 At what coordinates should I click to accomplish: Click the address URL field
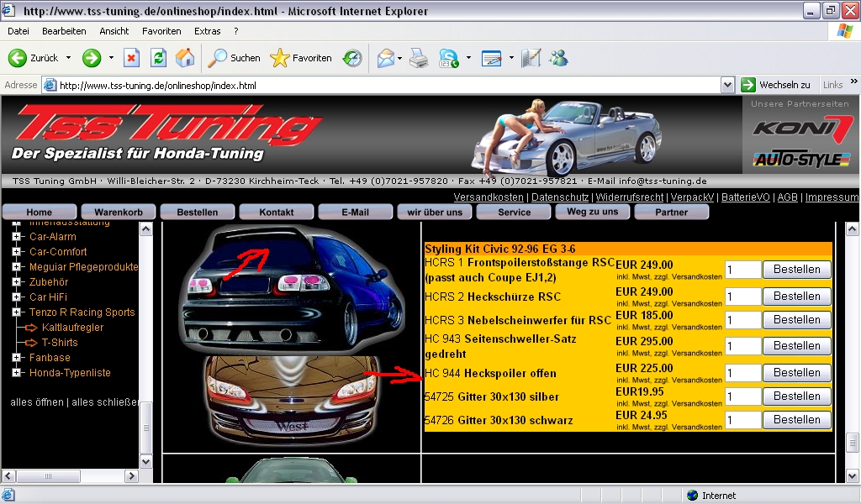coord(382,86)
